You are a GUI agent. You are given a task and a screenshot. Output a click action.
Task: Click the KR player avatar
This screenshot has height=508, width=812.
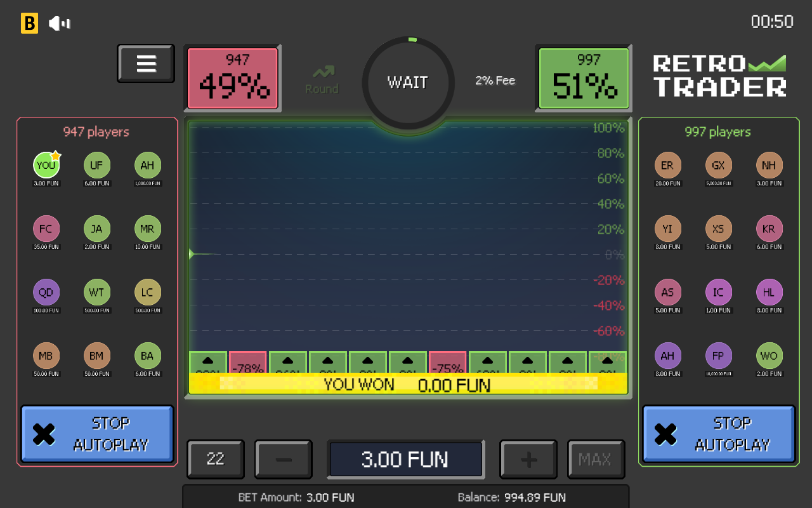click(x=769, y=229)
